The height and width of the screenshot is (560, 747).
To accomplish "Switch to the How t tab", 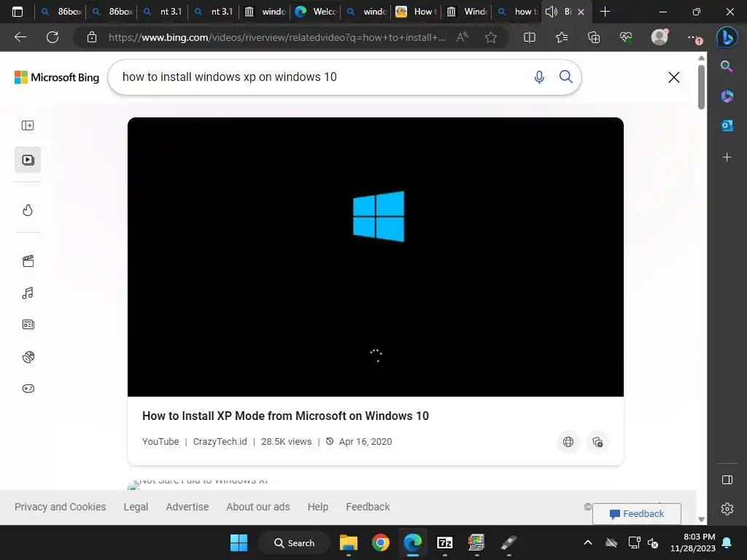I will tap(417, 12).
